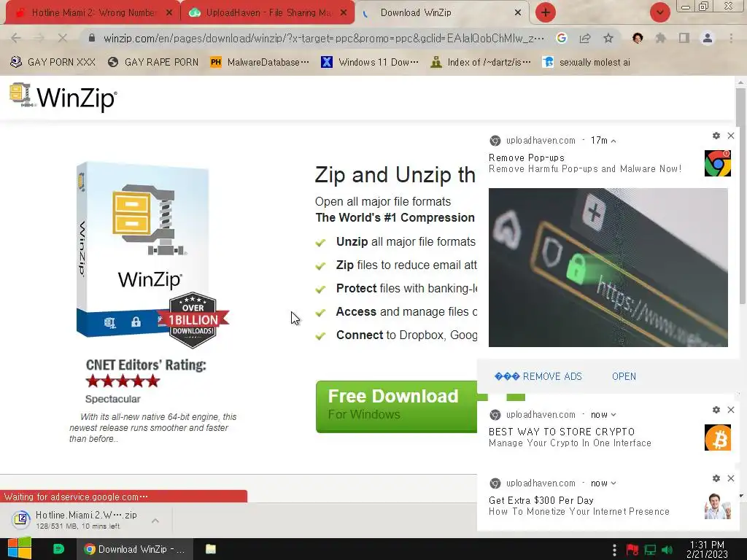Click the winzip.com address bar

[323, 38]
